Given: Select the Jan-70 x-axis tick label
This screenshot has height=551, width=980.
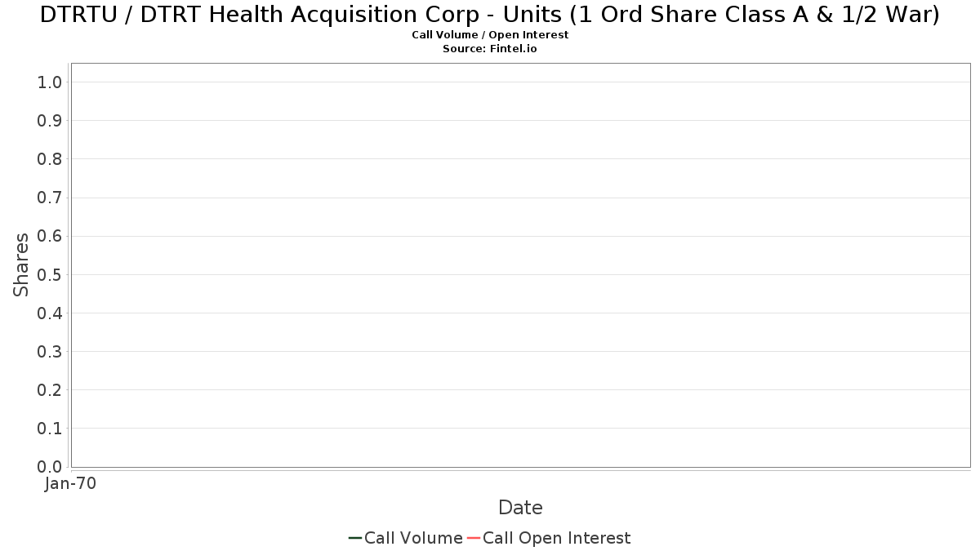Looking at the screenshot, I should (x=71, y=483).
